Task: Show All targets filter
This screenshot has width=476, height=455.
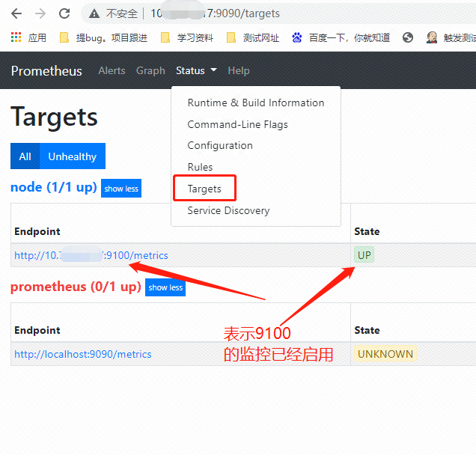Action: pyautogui.click(x=25, y=156)
